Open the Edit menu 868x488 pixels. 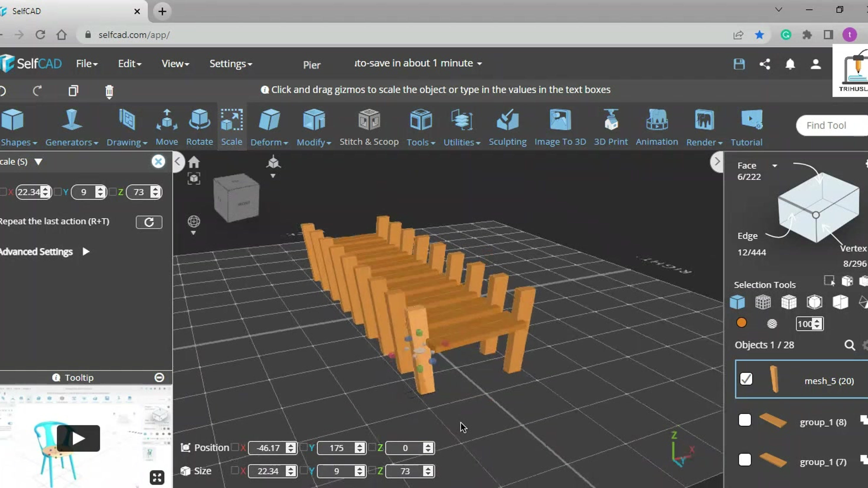coord(129,64)
